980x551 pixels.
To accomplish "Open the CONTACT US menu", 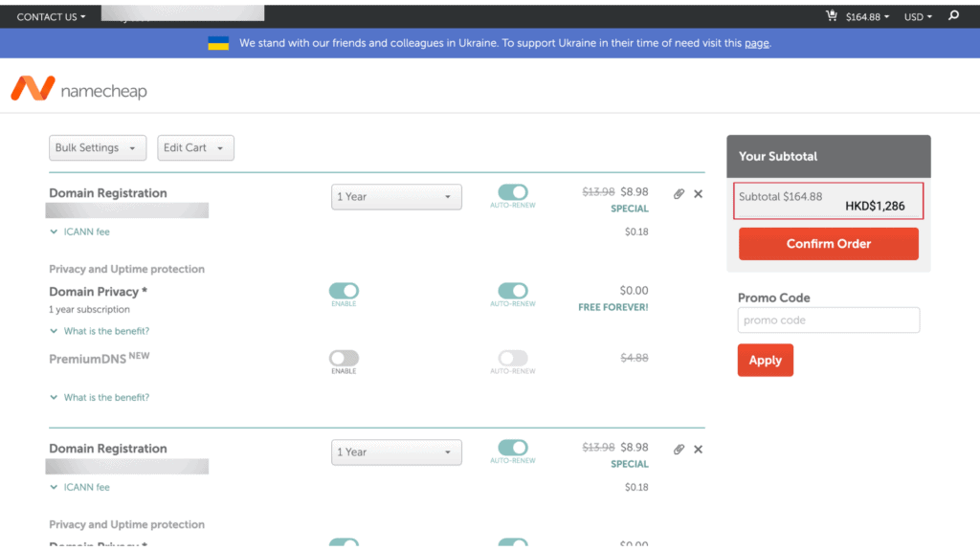I will coord(51,17).
